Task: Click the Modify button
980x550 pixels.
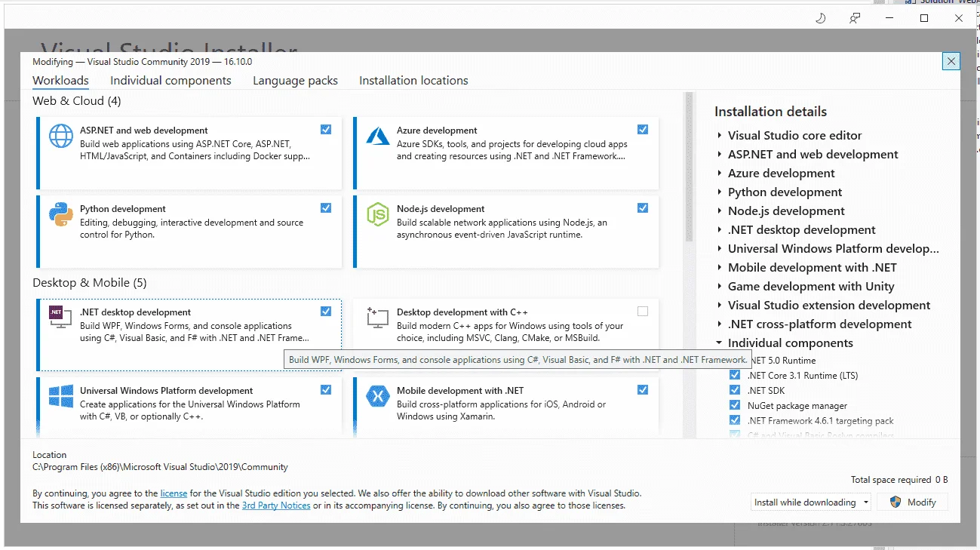Action: [x=914, y=502]
